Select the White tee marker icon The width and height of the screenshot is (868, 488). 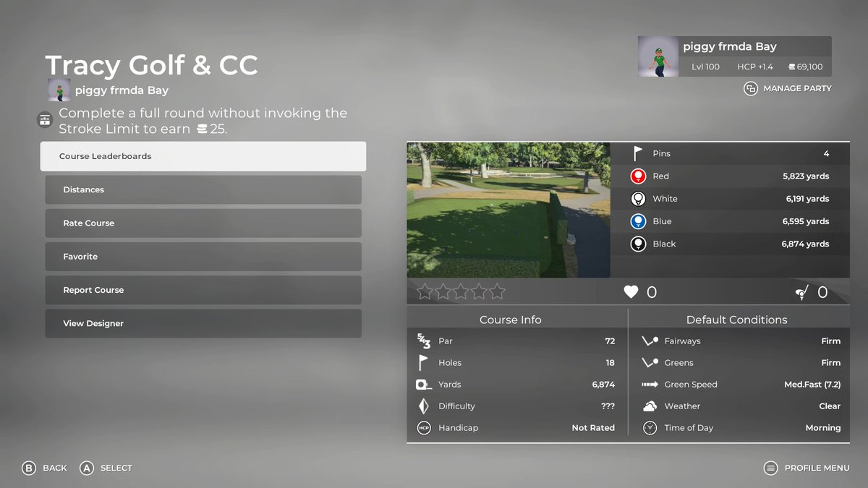(638, 199)
